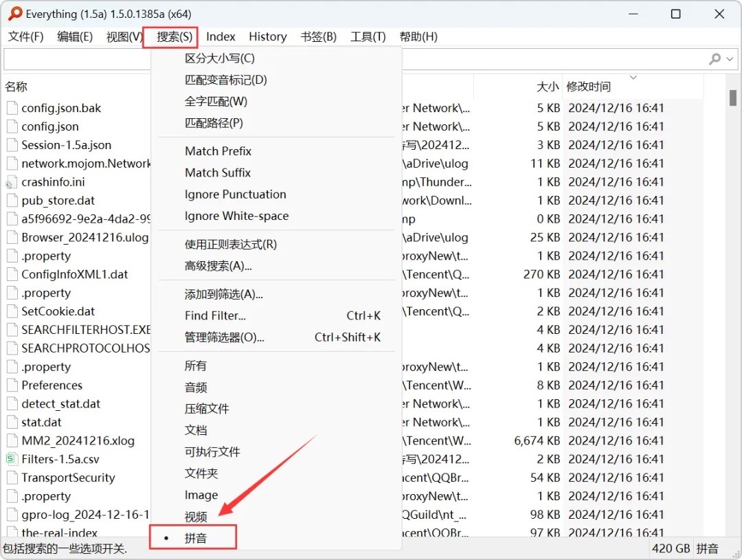Image resolution: width=742 pixels, height=560 pixels.
Task: Open the 书签(B) menu
Action: pyautogui.click(x=319, y=36)
